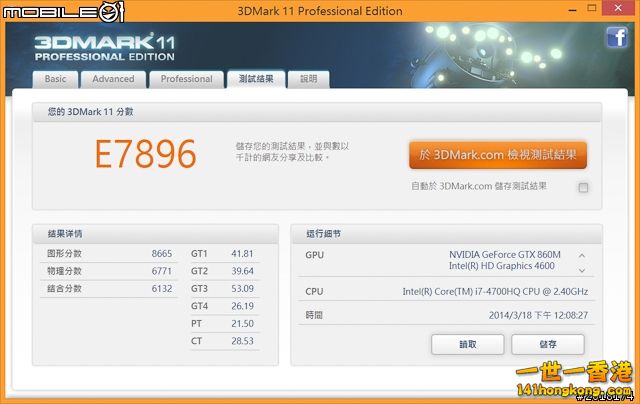Select the Intel(R) HD Graphics 4600 entry
Screen dimensions: 640x404
pyautogui.click(x=502, y=266)
